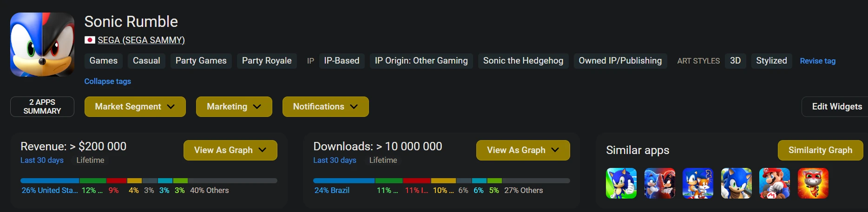The width and height of the screenshot is (868, 212).
Task: Expand the Market Segment dropdown
Action: 135,107
